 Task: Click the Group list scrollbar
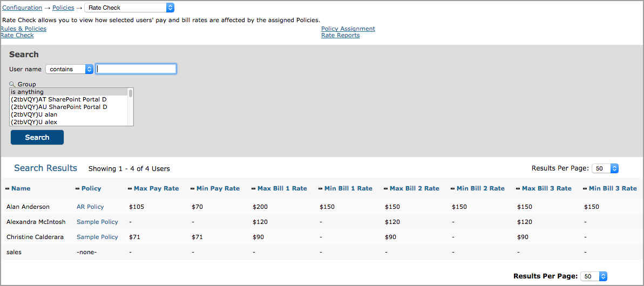[131, 107]
